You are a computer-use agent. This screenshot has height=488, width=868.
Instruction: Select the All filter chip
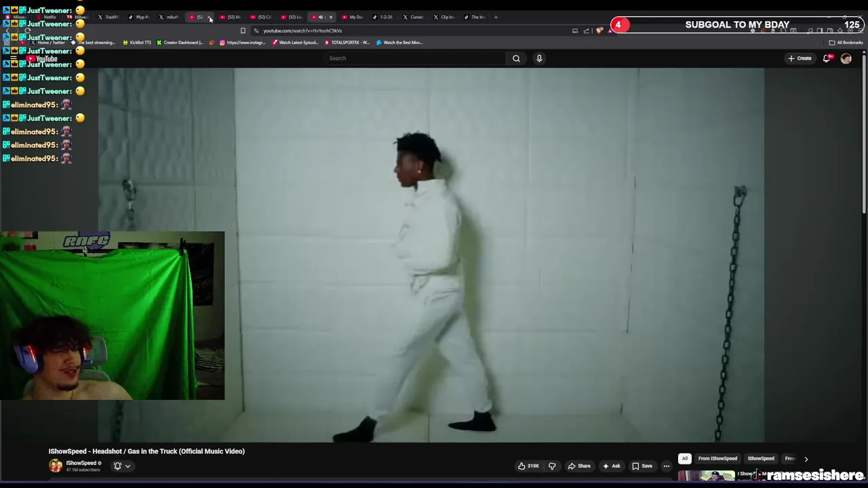click(685, 459)
